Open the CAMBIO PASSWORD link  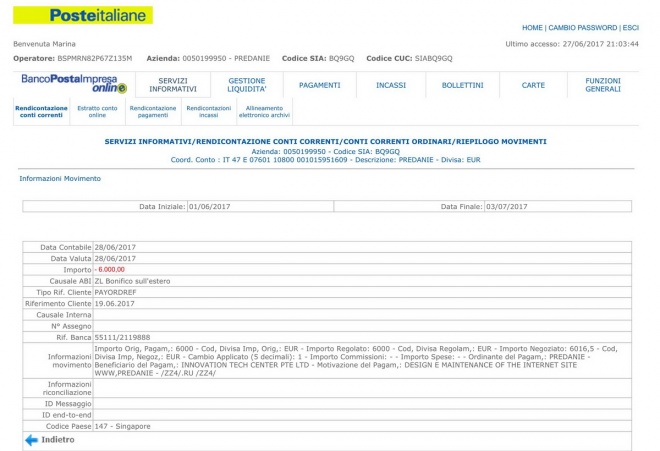[x=582, y=28]
